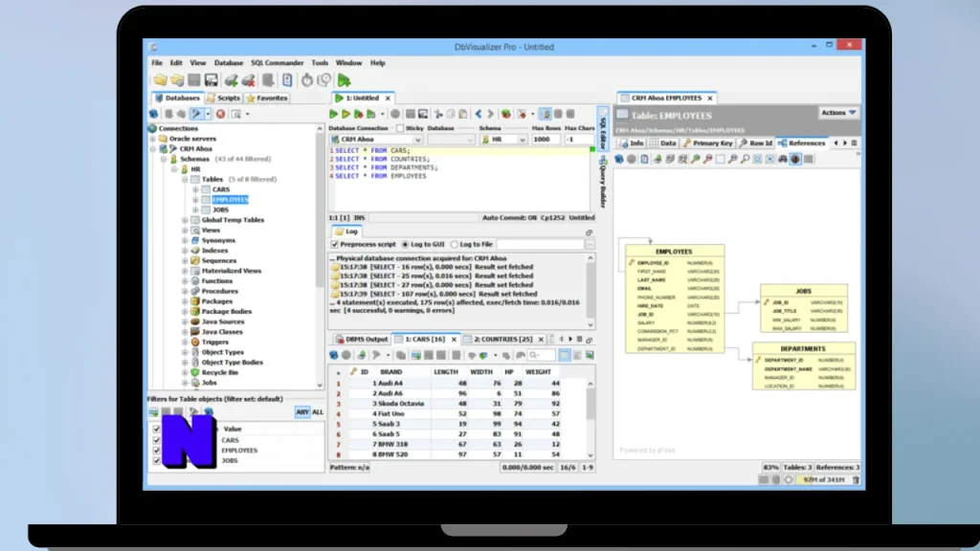Click the globe reload icon in Databases toolbar
The image size is (980, 551).
click(x=154, y=115)
